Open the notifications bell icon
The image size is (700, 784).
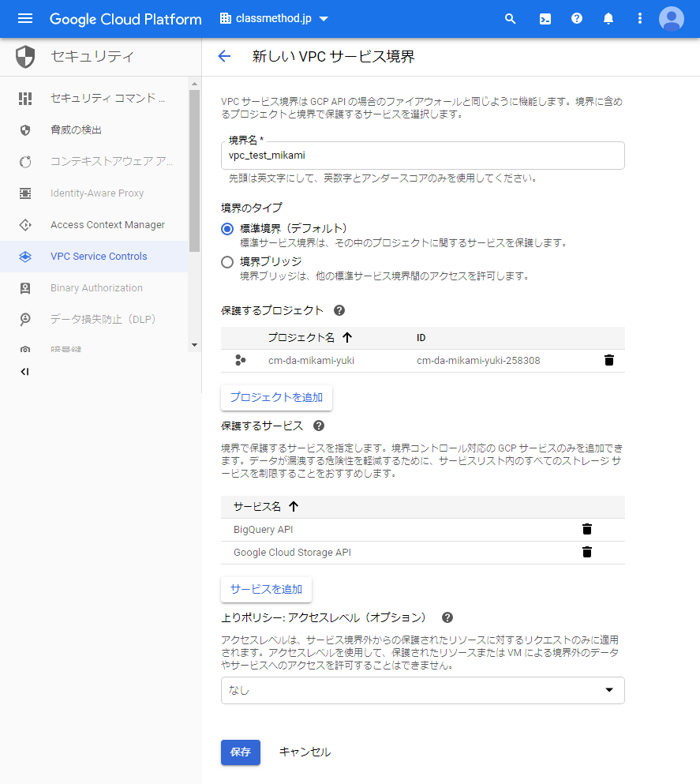[608, 18]
